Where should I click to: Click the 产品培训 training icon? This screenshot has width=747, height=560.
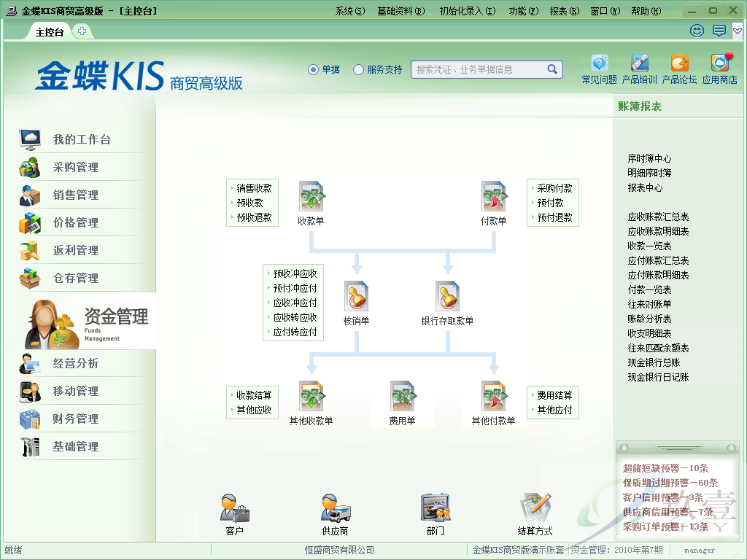639,63
